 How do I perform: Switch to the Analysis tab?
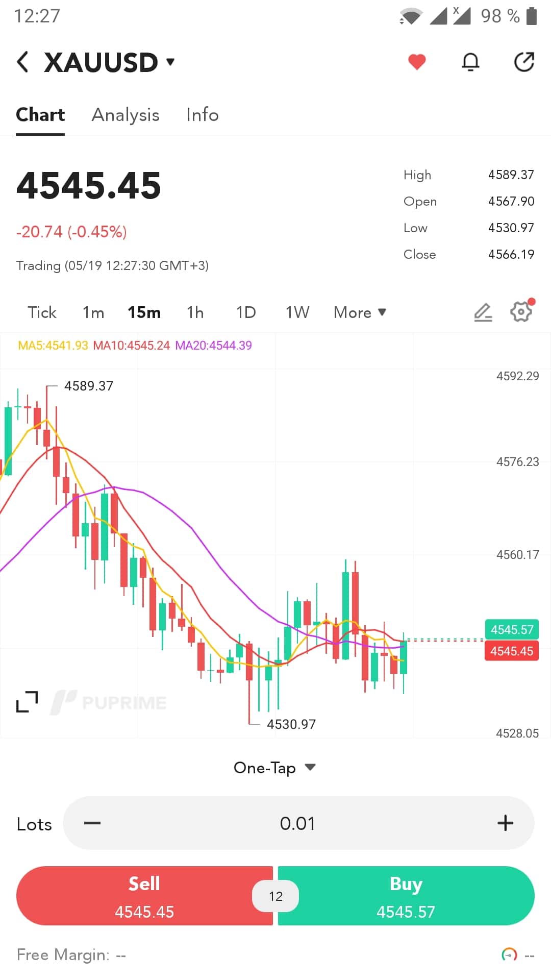(126, 115)
